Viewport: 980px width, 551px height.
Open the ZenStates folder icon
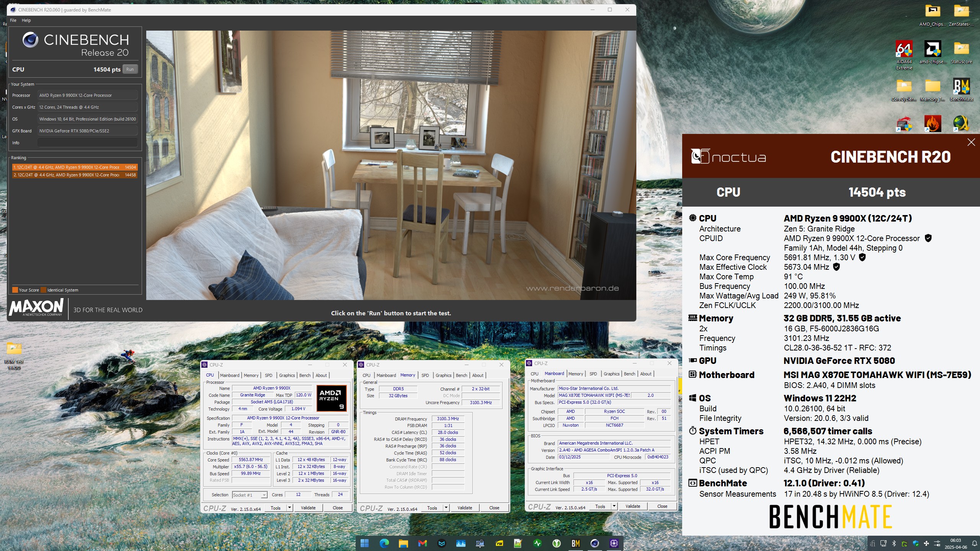(961, 15)
